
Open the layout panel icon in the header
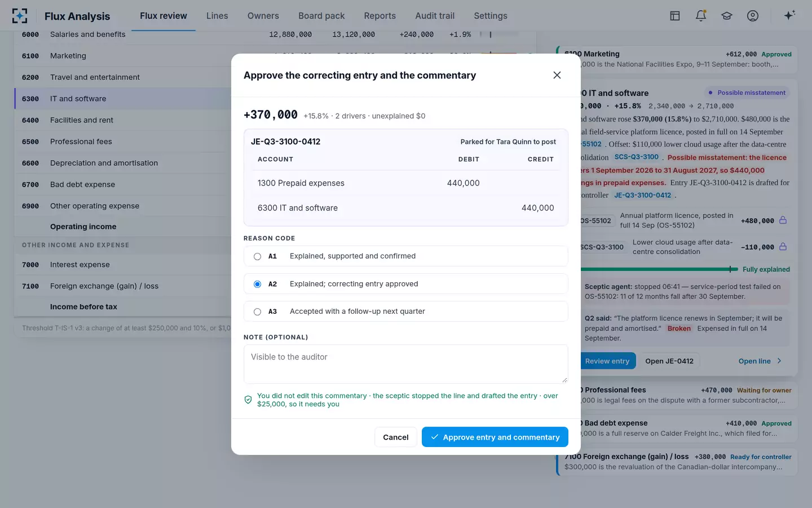tap(675, 16)
